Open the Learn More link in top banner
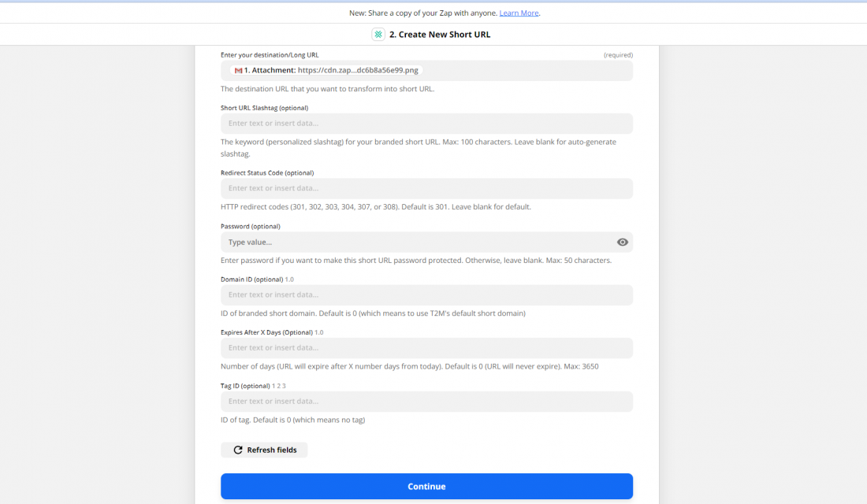This screenshot has width=867, height=504. click(519, 13)
